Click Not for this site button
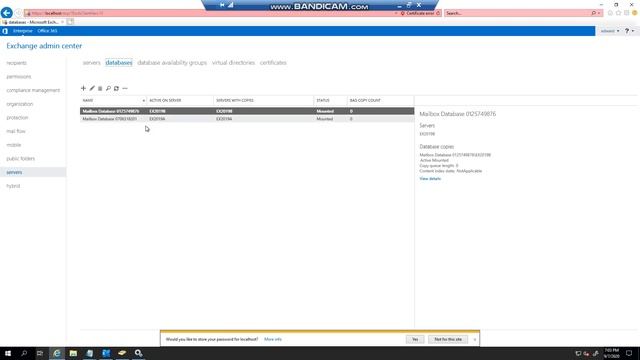This screenshot has height=360, width=640. (448, 339)
